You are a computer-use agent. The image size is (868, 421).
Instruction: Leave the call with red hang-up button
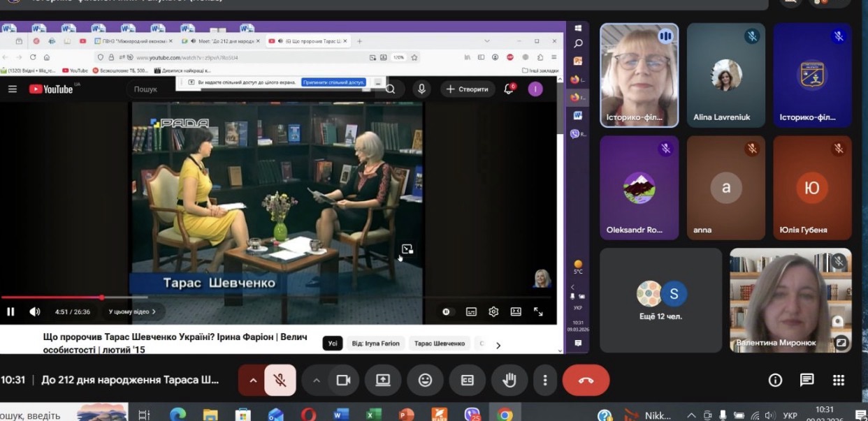(x=586, y=381)
